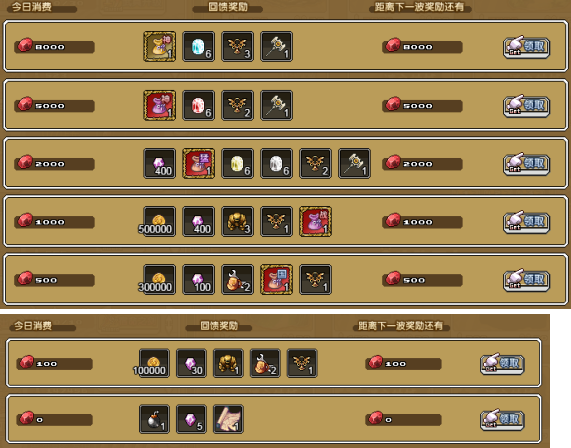Select the purple crystal 30 icon
The width and height of the screenshot is (571, 448).
pos(192,363)
